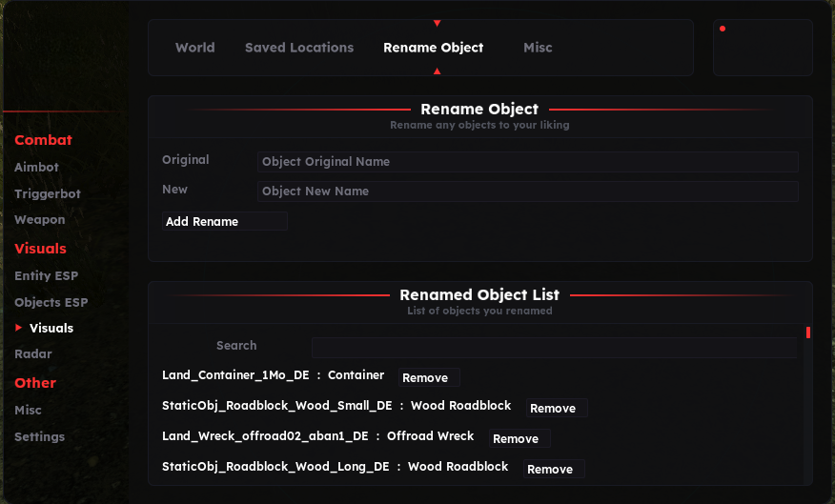
Task: Select Visuals item in the sidebar
Action: [51, 328]
